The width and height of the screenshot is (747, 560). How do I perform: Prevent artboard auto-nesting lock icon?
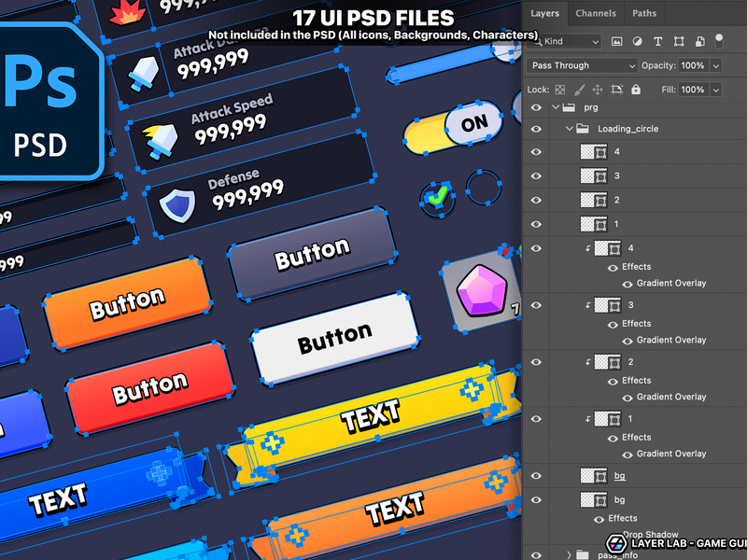click(x=617, y=90)
